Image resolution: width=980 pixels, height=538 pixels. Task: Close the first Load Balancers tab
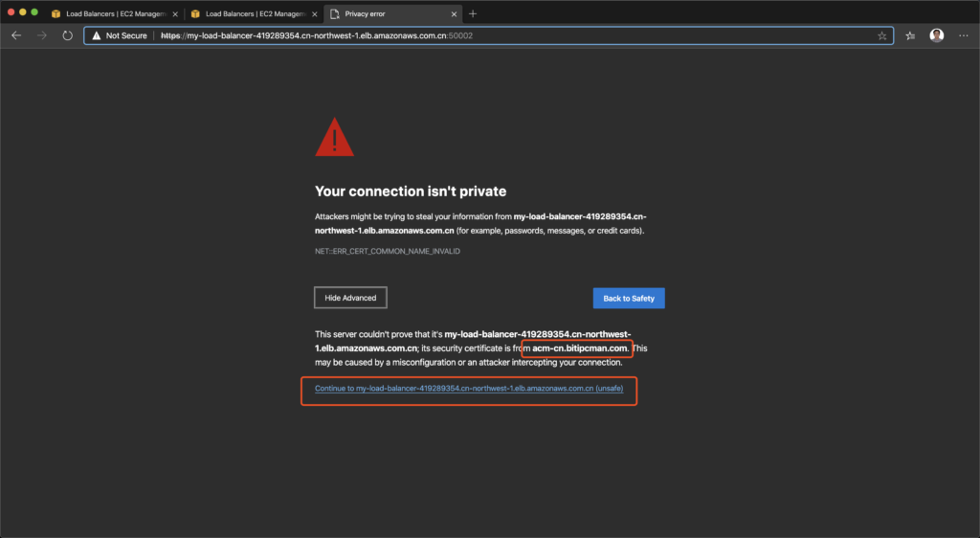pos(174,13)
